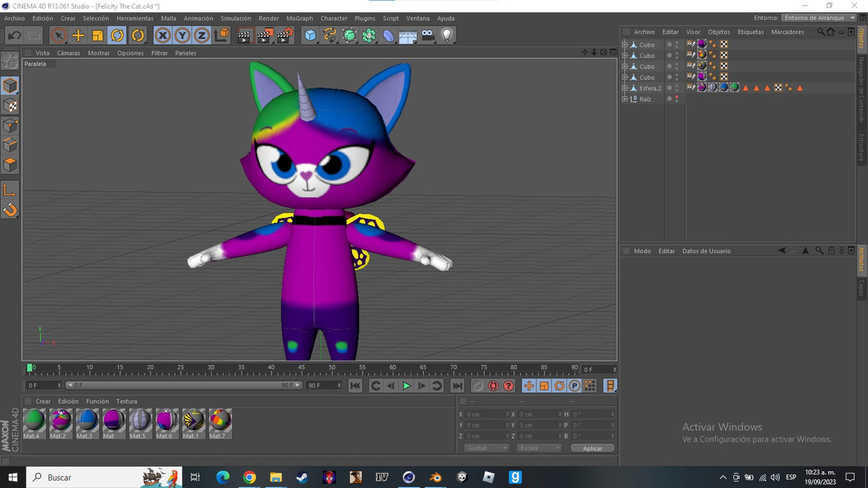Search in the Object Manager magnifier
The width and height of the screenshot is (868, 488).
821,32
